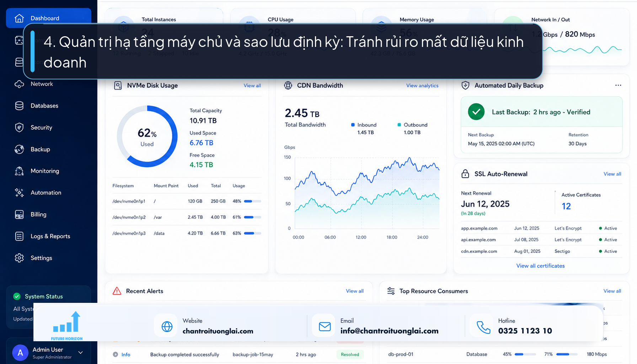The height and width of the screenshot is (364, 637).
Task: Click the SSL Auto-Renewal padlock icon
Action: click(x=465, y=174)
